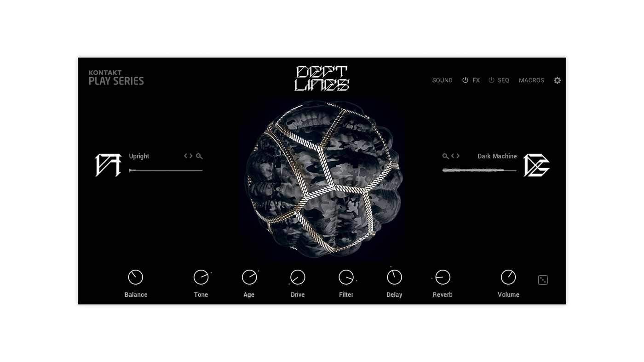Image resolution: width=644 pixels, height=362 pixels.
Task: Click the right layer B glyph icon
Action: 536,165
